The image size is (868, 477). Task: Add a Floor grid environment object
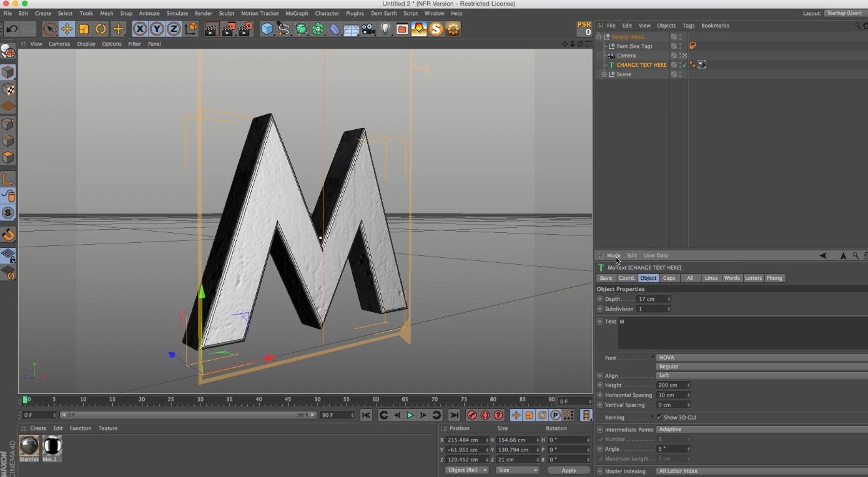coord(352,29)
